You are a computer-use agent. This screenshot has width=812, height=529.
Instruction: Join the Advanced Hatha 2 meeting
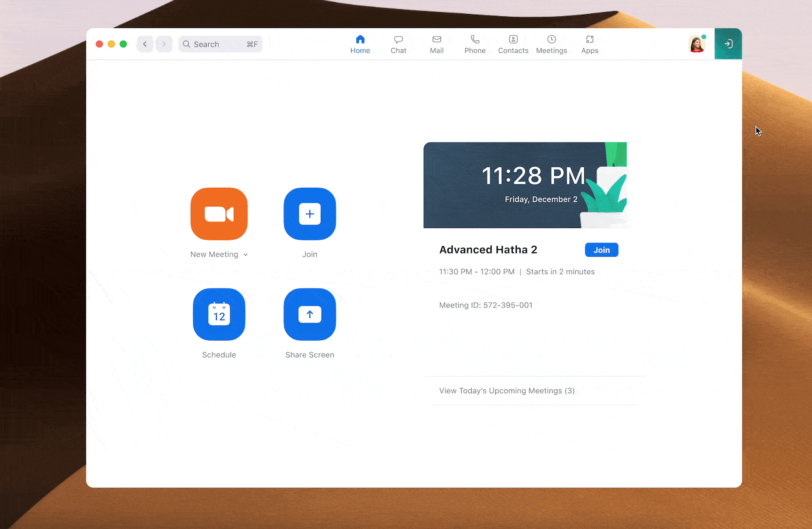(601, 250)
